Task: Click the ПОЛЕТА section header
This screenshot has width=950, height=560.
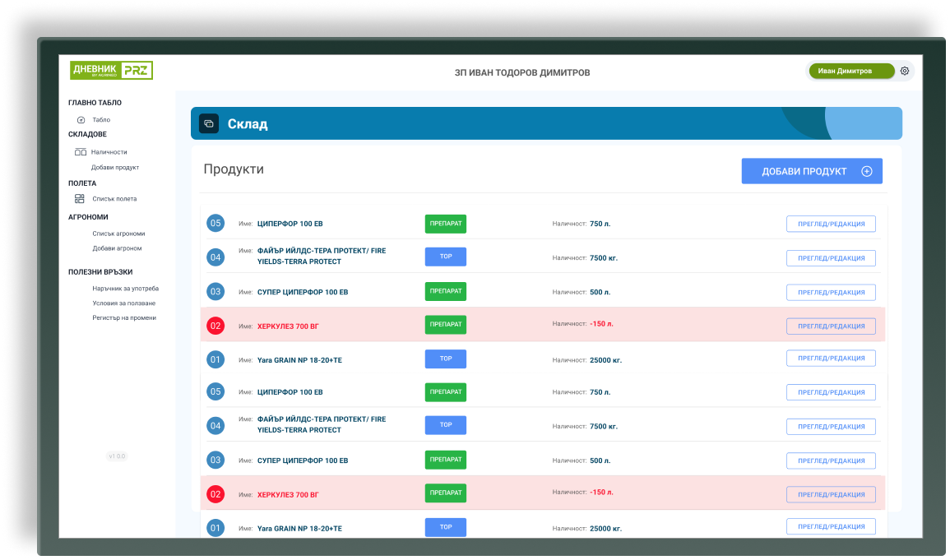Action: [82, 183]
